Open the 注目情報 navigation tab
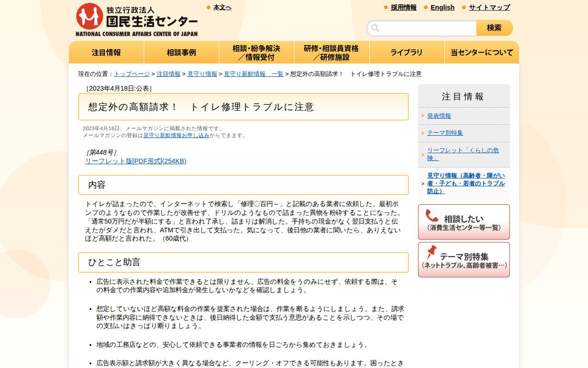Screen dimensions: 588x368 pyautogui.click(x=107, y=52)
